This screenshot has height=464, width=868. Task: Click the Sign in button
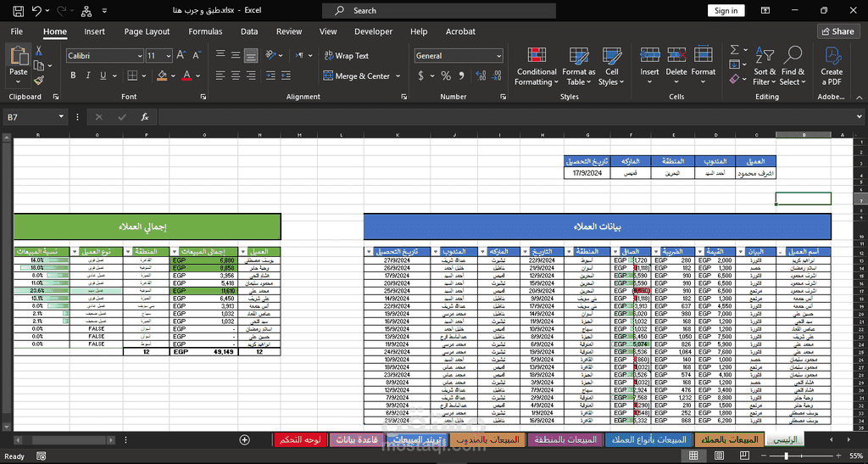(726, 10)
